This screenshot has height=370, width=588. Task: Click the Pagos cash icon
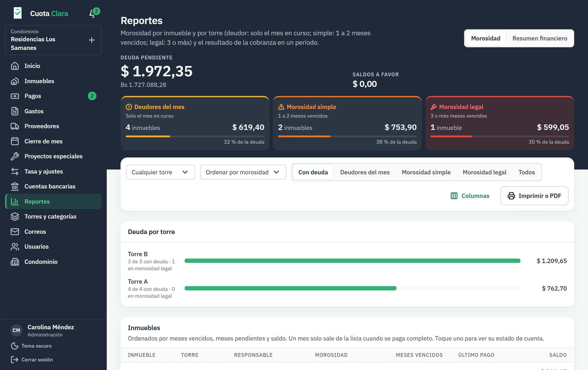(15, 96)
